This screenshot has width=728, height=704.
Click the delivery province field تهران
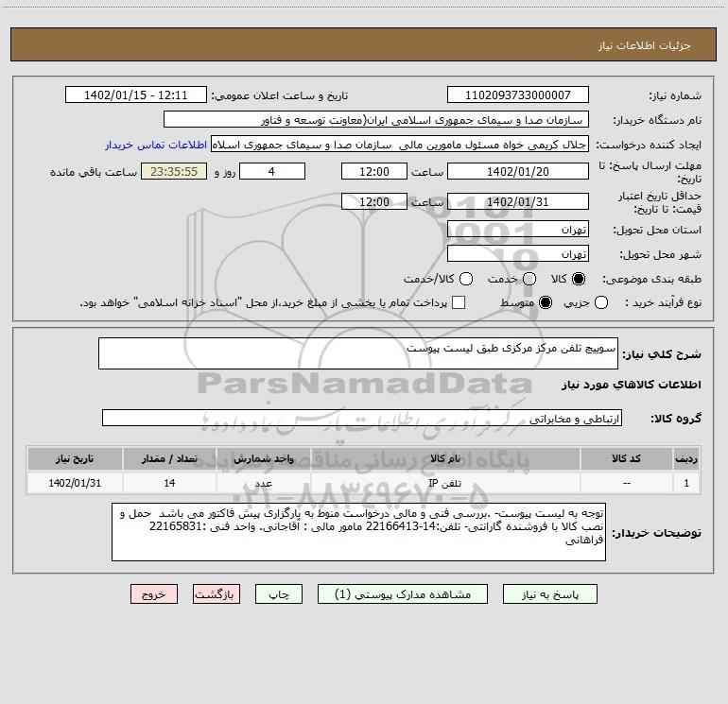pos(518,229)
